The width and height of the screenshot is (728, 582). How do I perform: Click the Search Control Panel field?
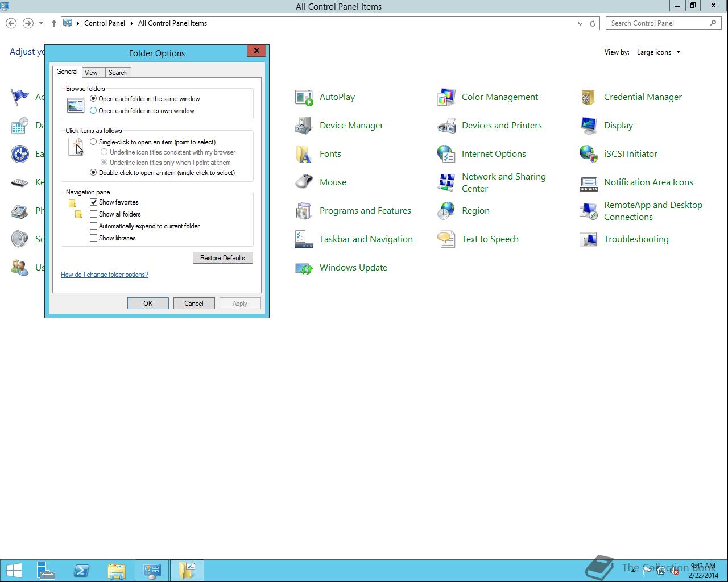click(663, 23)
